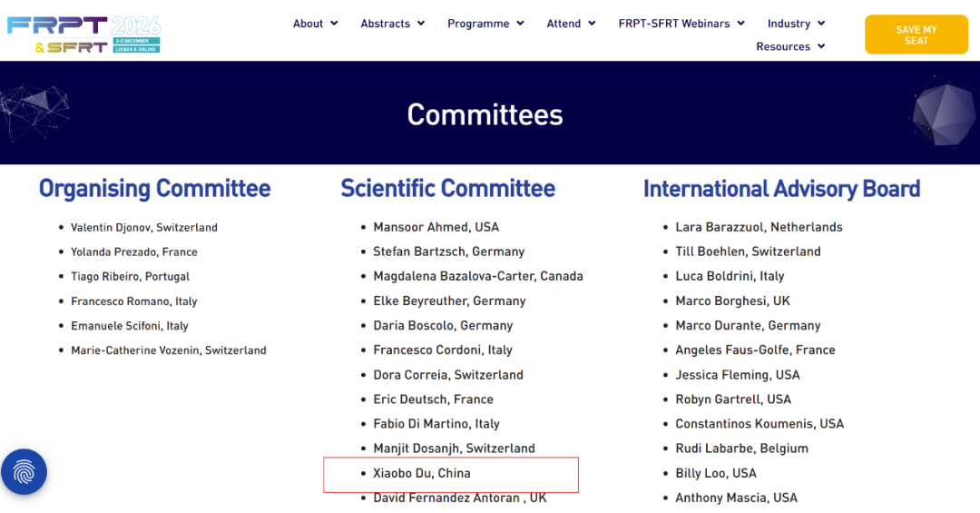Expand the Industry menu chevron
The image size is (980, 513).
[821, 23]
